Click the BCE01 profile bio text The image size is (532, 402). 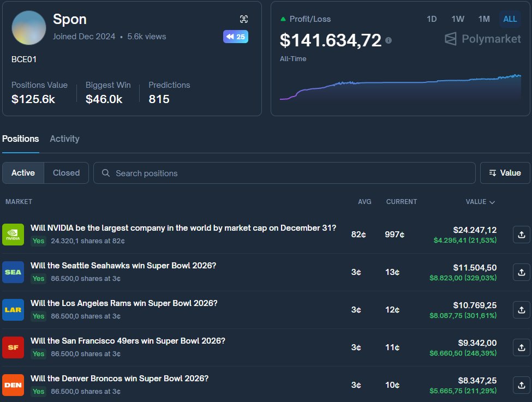[x=24, y=59]
